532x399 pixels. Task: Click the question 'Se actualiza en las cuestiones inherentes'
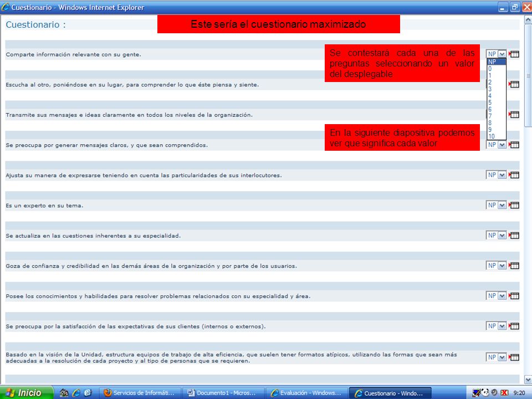93,236
